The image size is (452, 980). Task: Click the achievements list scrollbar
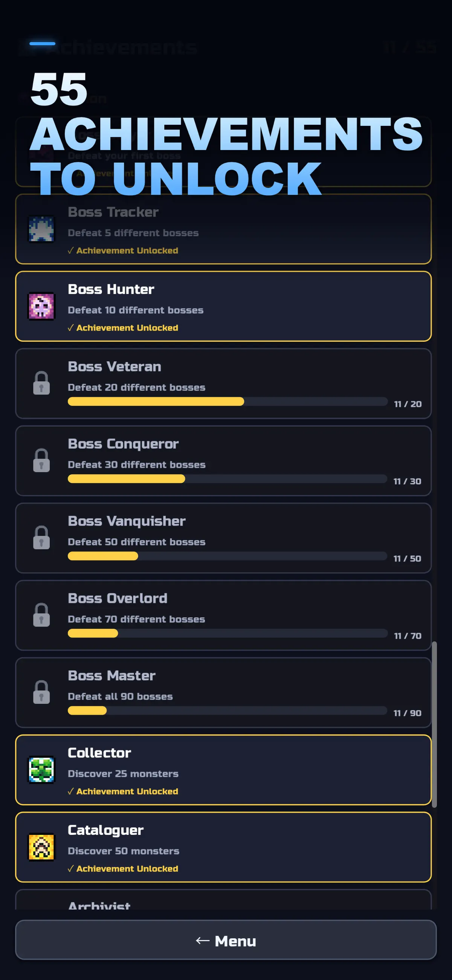tap(434, 724)
